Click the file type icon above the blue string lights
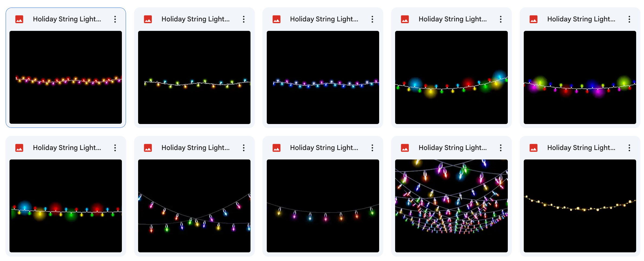Screen dimensions: 644x261 pos(277,19)
